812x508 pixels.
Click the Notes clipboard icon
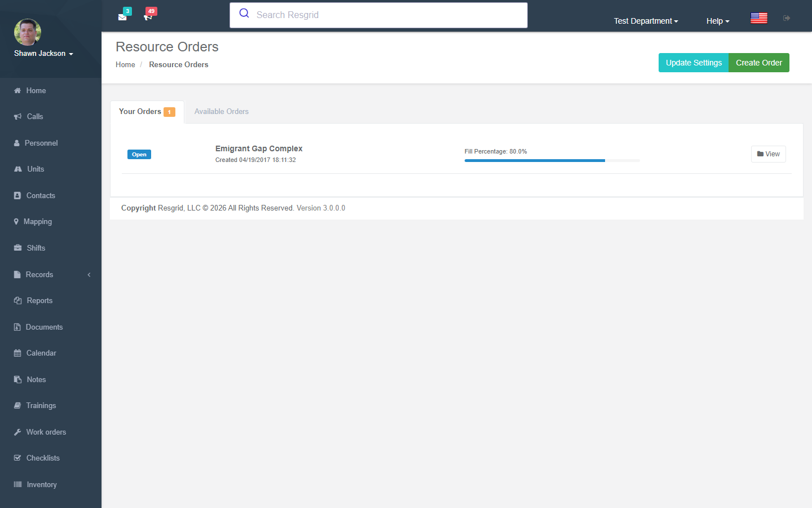pos(17,380)
